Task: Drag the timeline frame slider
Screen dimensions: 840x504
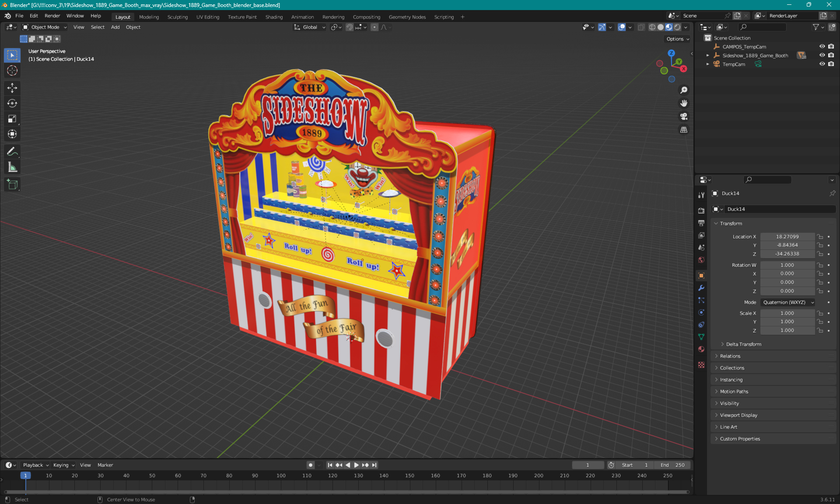Action: coord(25,475)
